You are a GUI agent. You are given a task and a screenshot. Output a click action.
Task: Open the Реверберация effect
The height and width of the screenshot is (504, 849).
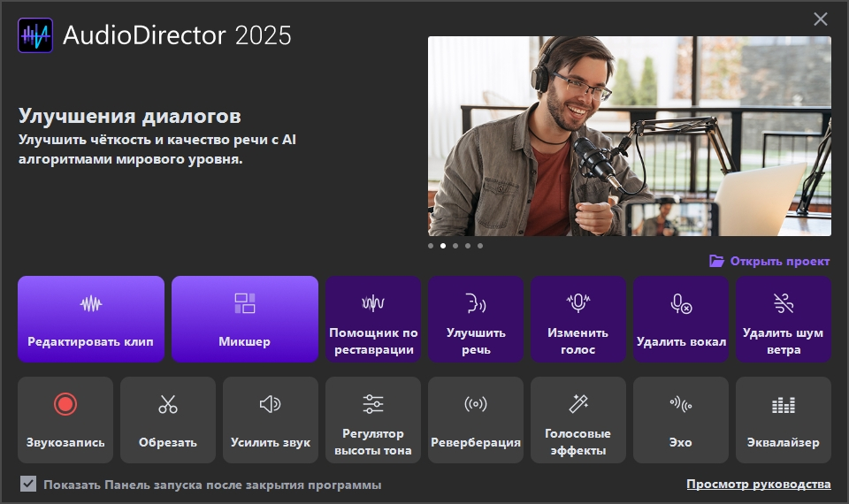pos(476,420)
